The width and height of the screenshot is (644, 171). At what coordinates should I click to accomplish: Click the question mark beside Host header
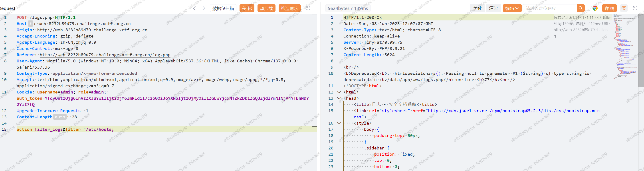click(30, 24)
